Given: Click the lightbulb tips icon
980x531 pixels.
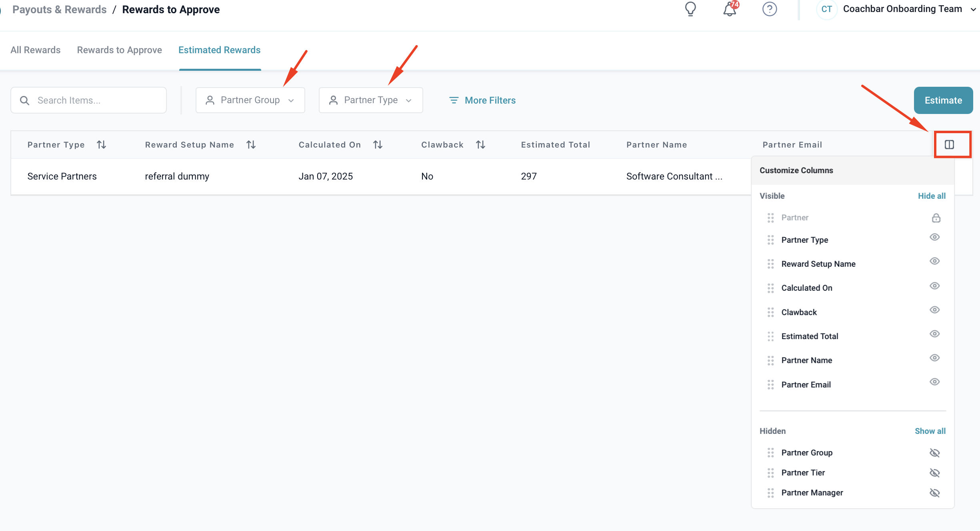Looking at the screenshot, I should click(x=690, y=9).
